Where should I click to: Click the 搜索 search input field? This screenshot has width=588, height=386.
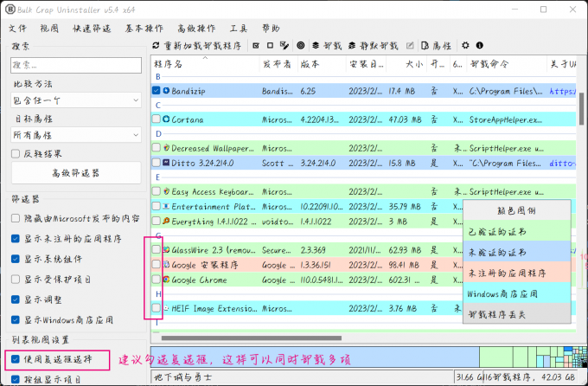pos(76,65)
